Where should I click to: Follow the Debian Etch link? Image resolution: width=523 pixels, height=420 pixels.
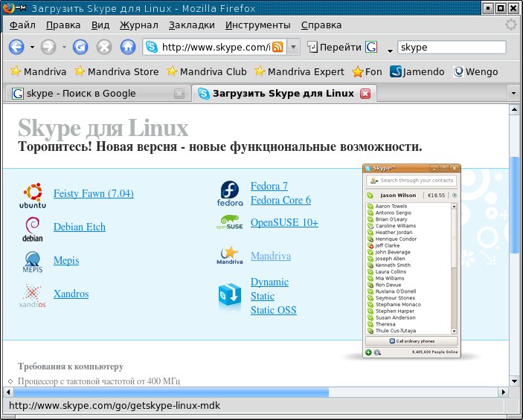click(x=80, y=227)
